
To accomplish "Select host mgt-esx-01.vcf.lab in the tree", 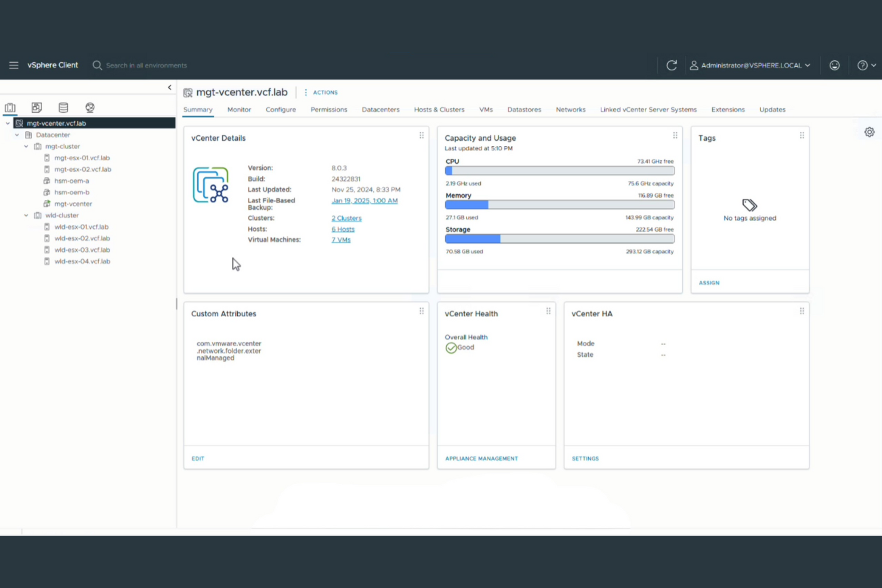I will point(82,158).
